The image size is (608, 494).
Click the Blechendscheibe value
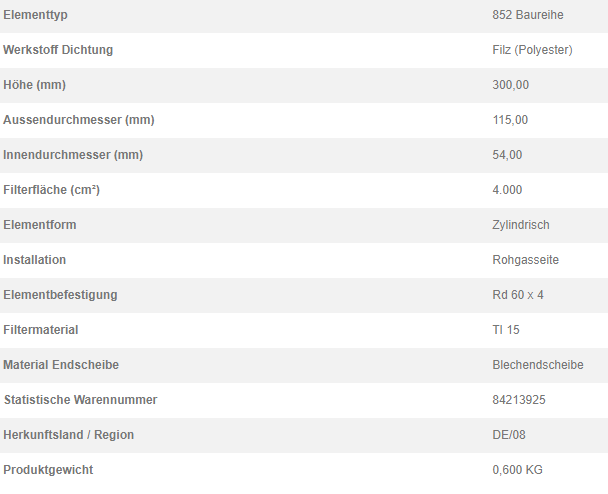point(538,364)
